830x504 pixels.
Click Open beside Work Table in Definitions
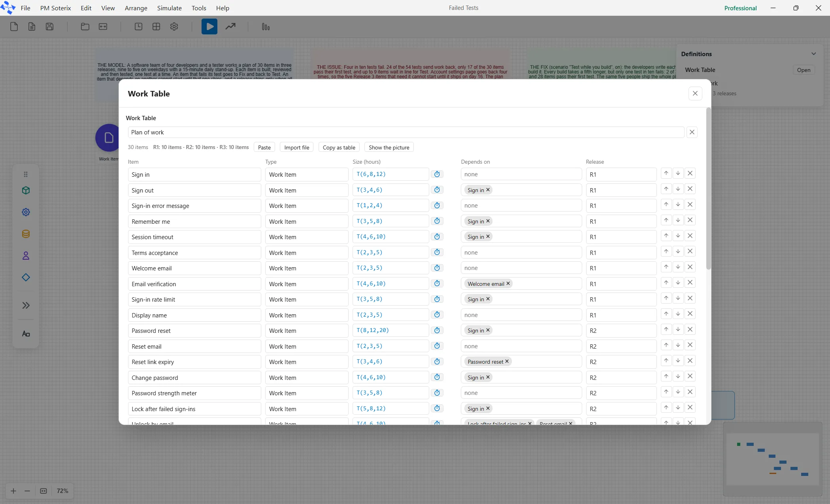[x=804, y=70]
